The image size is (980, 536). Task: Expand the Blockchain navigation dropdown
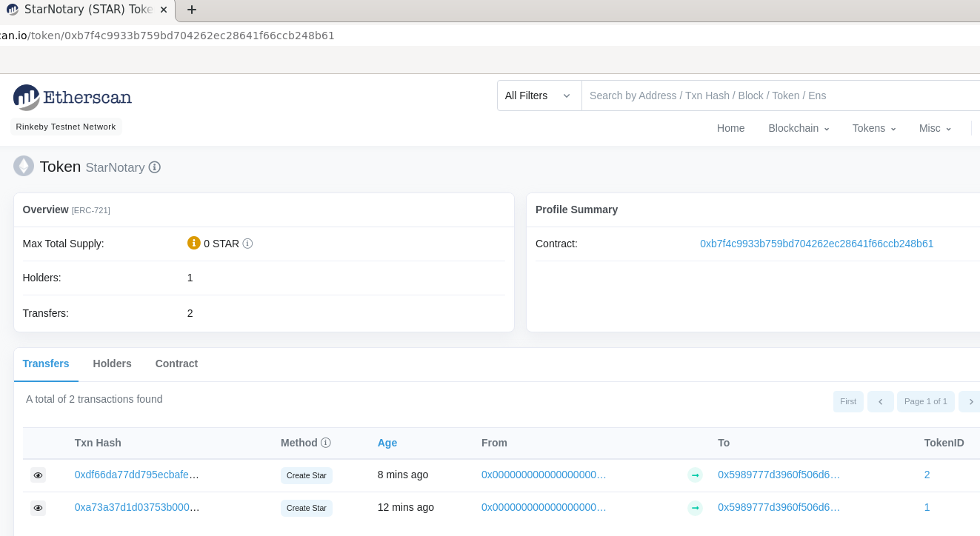click(x=799, y=128)
